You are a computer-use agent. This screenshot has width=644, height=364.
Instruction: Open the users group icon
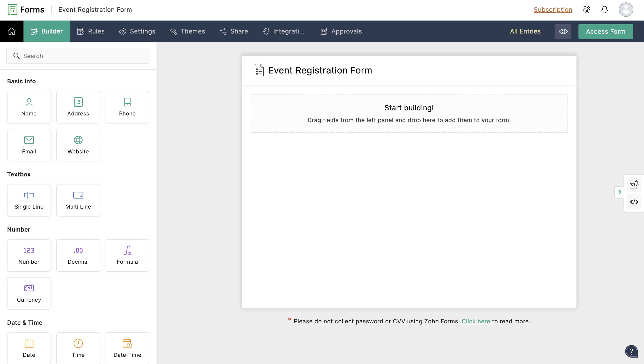(587, 10)
